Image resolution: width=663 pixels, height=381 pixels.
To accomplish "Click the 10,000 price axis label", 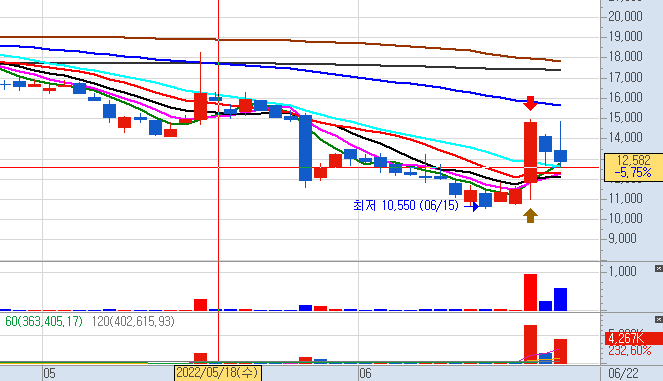I will coord(625,218).
